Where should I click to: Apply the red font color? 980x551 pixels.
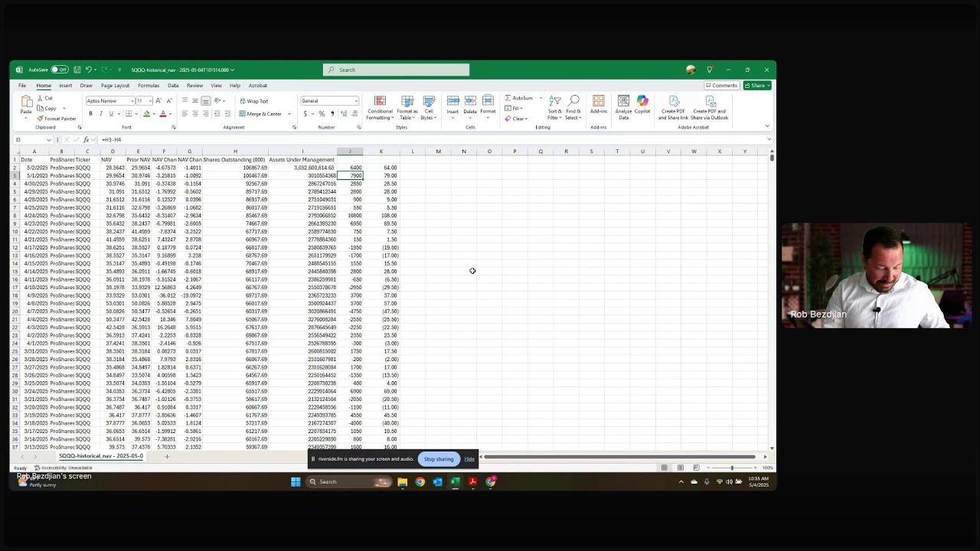[162, 114]
